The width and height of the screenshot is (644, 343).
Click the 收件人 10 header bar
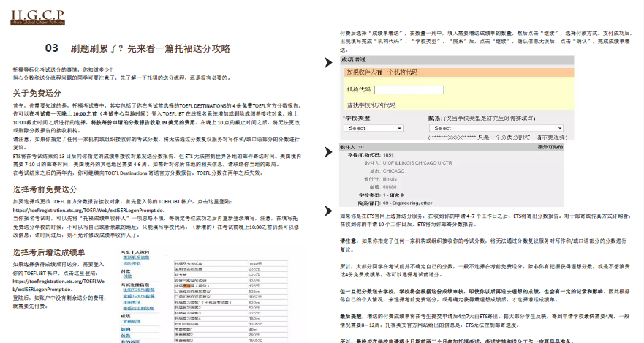click(451, 147)
